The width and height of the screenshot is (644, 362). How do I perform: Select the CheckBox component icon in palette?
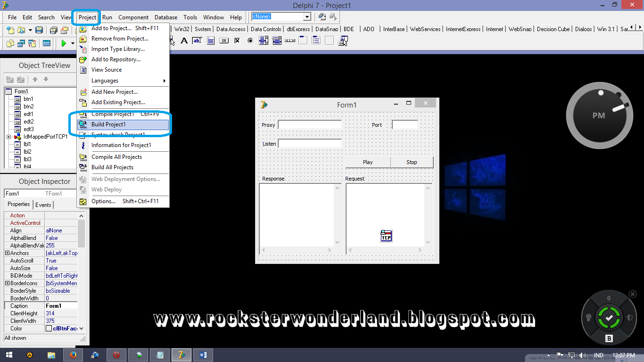click(237, 41)
